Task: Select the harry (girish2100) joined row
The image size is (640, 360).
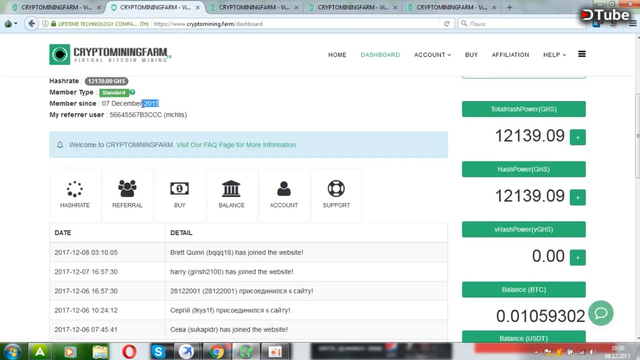Action: coord(249,272)
